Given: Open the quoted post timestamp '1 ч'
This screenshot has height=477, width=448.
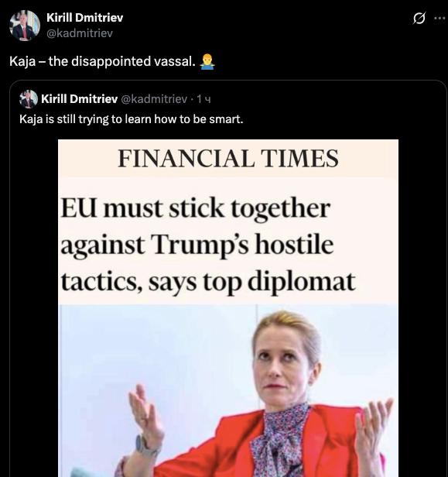Looking at the screenshot, I should [203, 99].
